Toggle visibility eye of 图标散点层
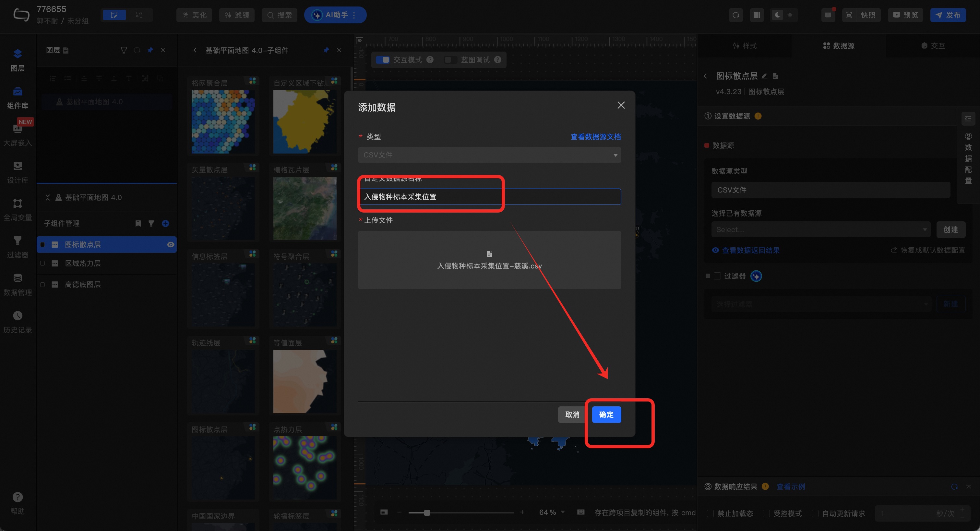980x531 pixels. pyautogui.click(x=171, y=244)
